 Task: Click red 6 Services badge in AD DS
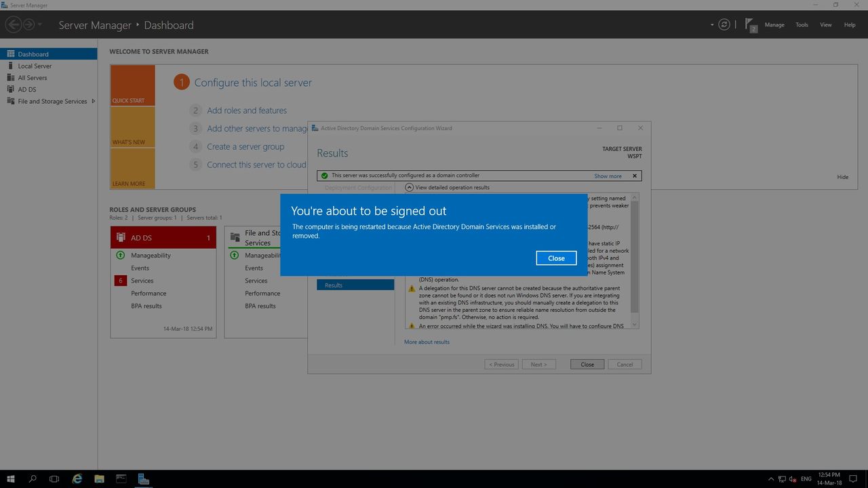point(121,281)
